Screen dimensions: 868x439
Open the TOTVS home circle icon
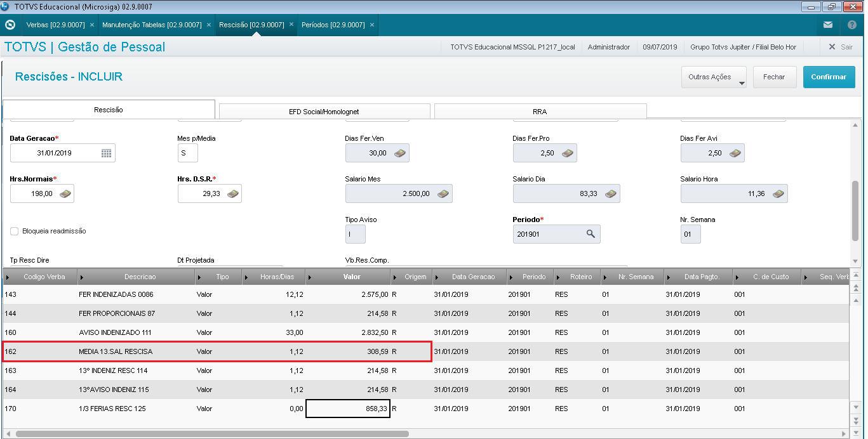pyautogui.click(x=10, y=25)
